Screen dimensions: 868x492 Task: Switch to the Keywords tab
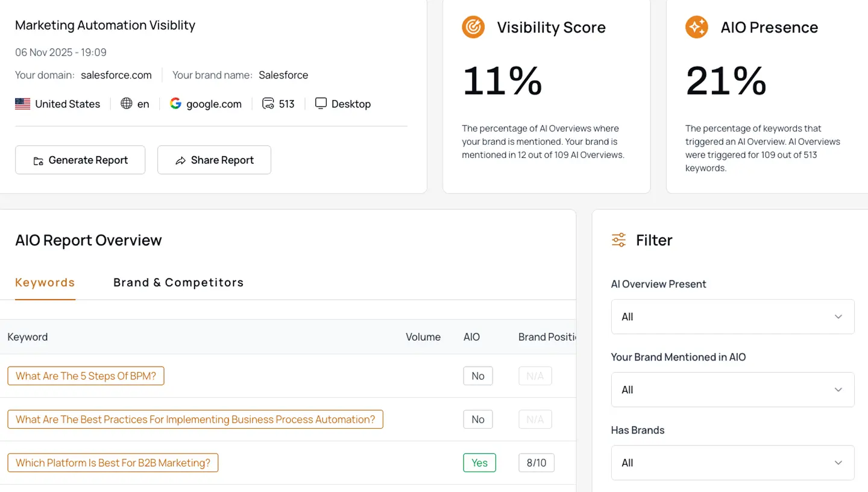pyautogui.click(x=45, y=282)
